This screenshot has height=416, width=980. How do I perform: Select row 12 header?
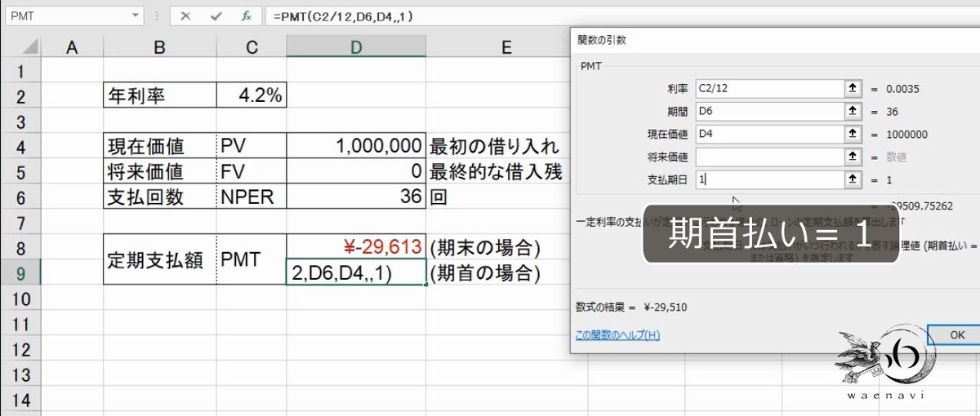pyautogui.click(x=20, y=349)
